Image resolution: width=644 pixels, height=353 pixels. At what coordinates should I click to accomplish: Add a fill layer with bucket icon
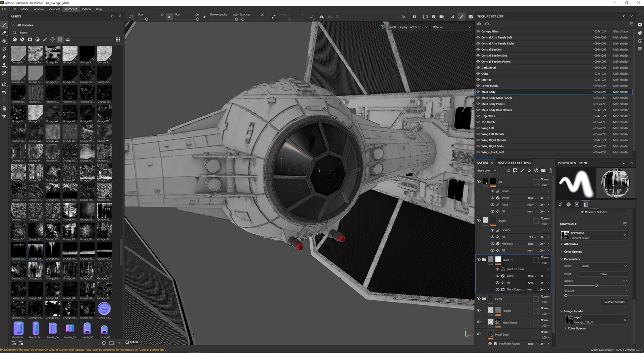click(529, 171)
